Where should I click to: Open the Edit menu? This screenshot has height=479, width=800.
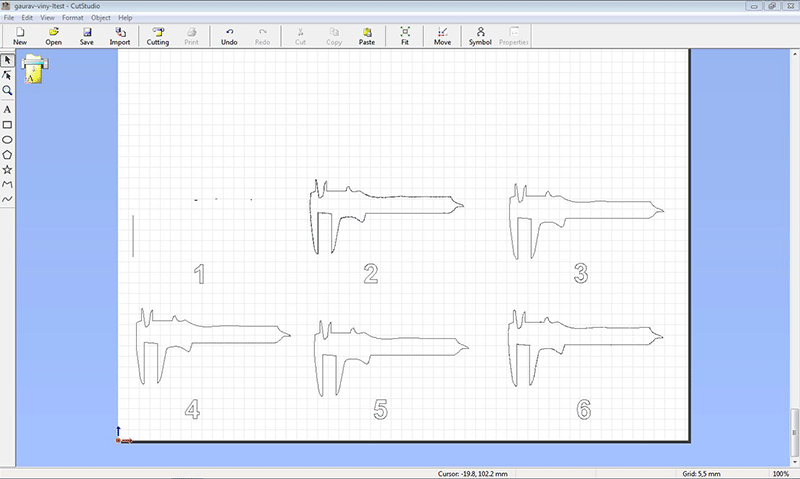click(x=27, y=17)
